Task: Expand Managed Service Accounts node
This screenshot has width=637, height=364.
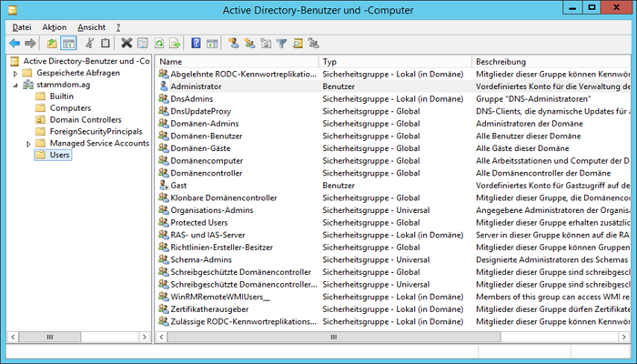Action: click(x=28, y=144)
